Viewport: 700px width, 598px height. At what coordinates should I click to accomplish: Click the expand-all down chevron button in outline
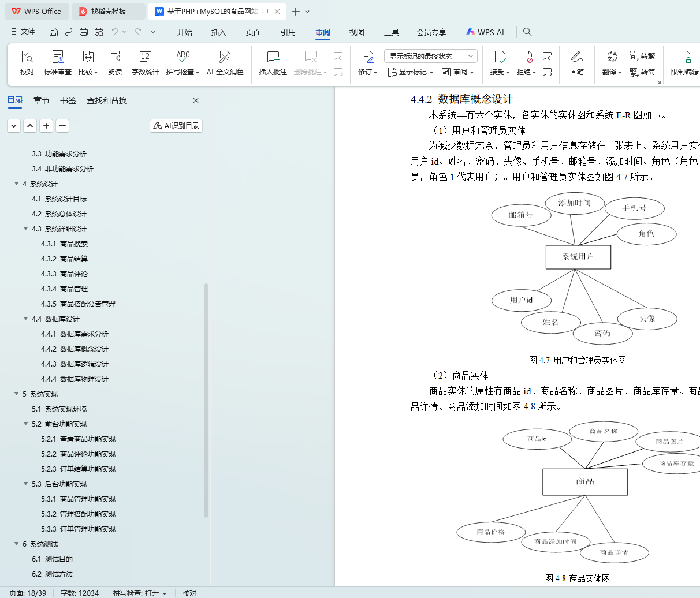coord(14,125)
